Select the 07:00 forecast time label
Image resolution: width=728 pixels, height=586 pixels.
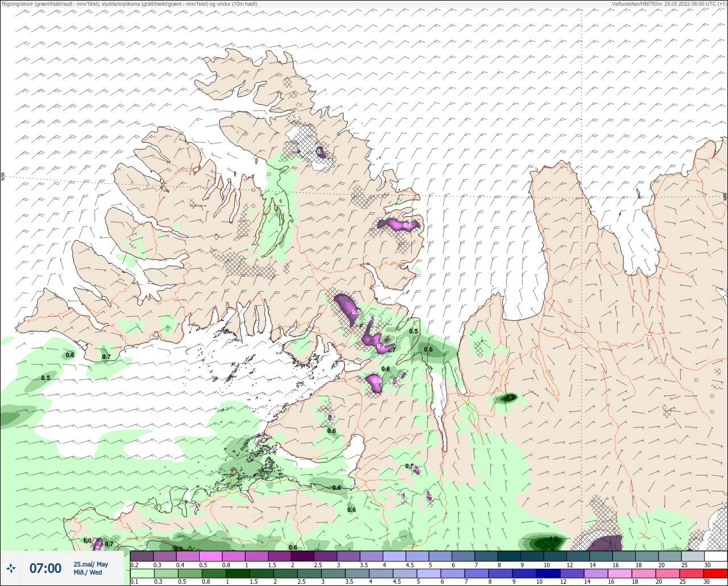[x=45, y=568]
